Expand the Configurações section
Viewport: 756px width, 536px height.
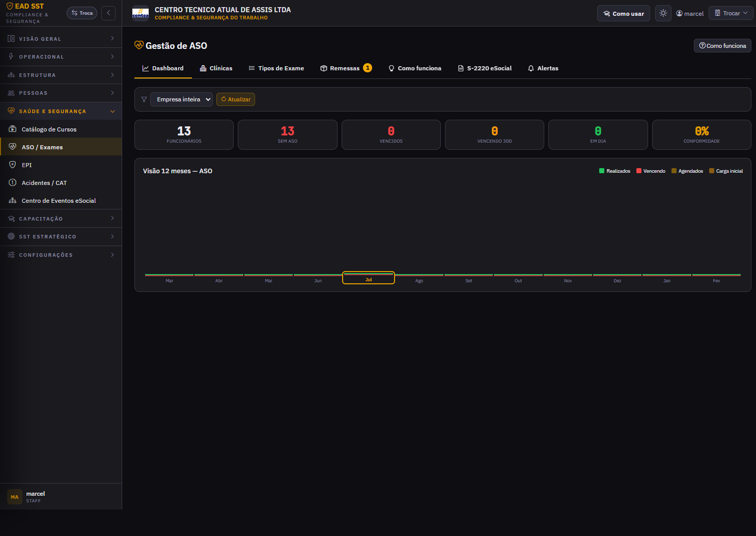[x=61, y=255]
